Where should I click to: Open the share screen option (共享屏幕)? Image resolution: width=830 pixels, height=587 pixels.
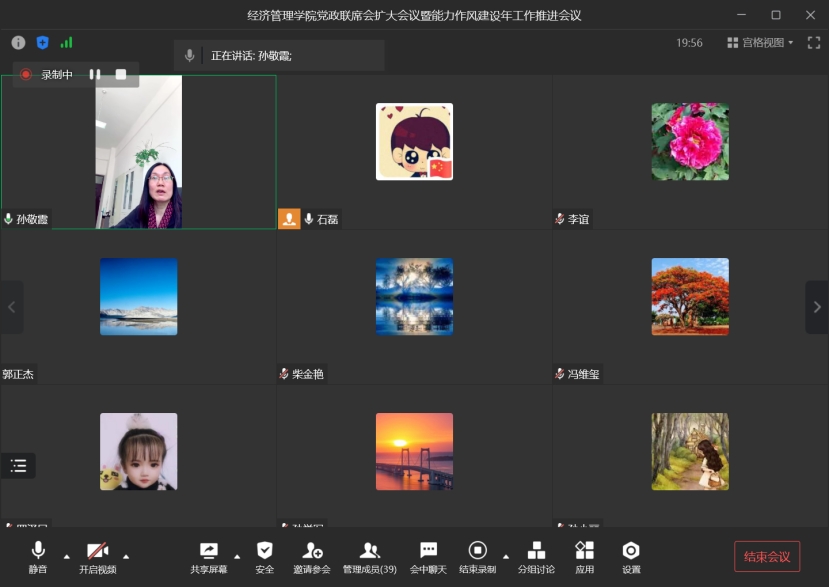click(x=208, y=555)
